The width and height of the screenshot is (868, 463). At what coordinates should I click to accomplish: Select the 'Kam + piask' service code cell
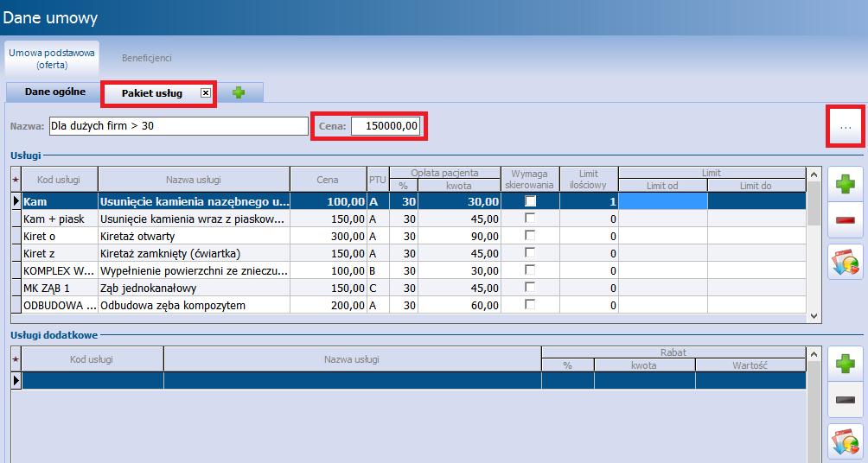click(x=60, y=219)
